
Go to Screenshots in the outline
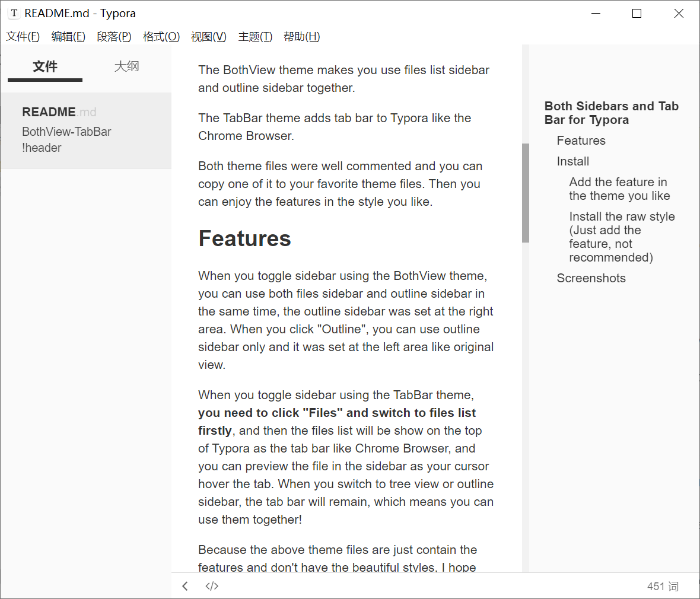(591, 278)
